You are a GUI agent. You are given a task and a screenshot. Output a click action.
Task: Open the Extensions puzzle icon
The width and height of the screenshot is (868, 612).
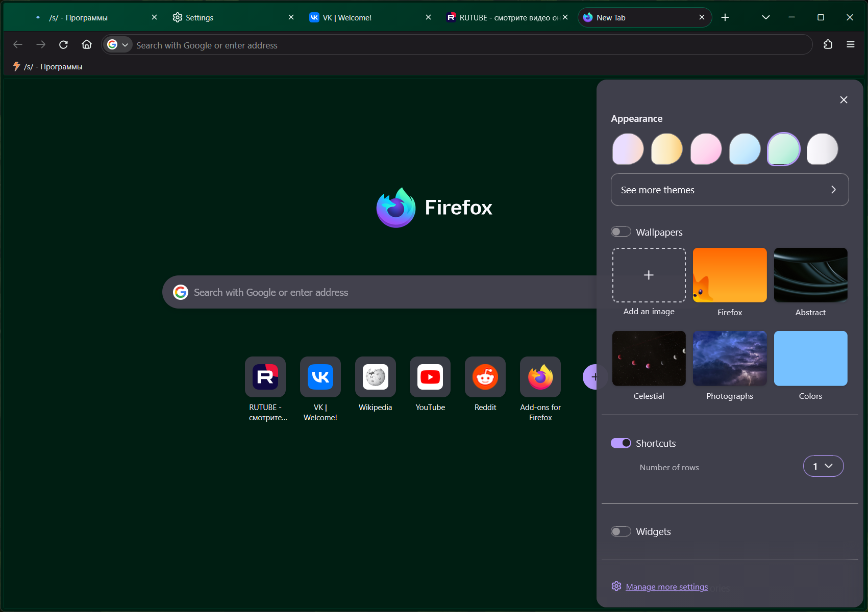point(828,45)
